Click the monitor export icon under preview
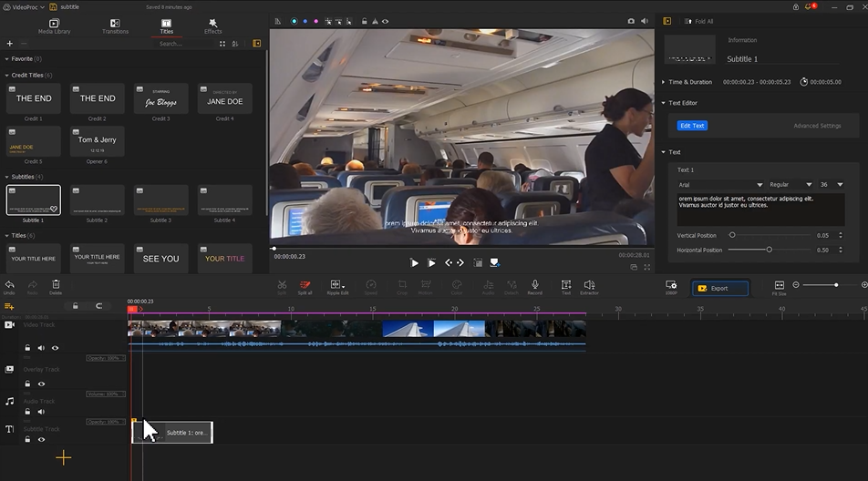Image resolution: width=868 pixels, height=481 pixels. [x=494, y=262]
